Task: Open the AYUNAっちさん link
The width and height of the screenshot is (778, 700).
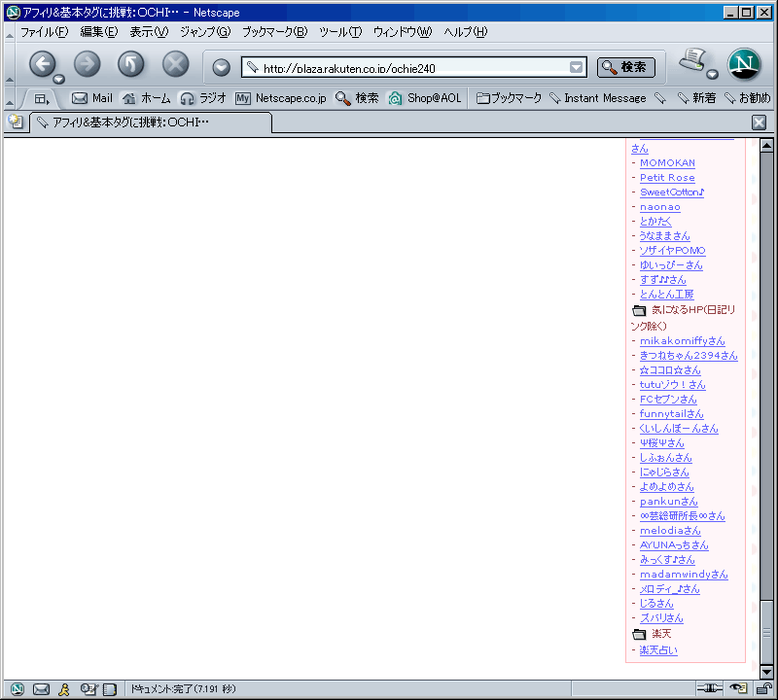Action: (674, 544)
